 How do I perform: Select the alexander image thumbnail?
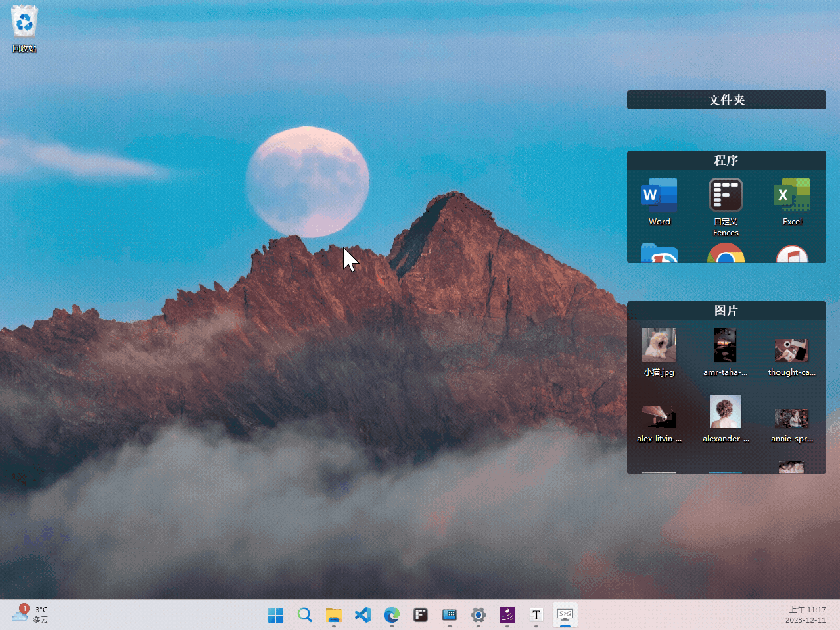(725, 412)
